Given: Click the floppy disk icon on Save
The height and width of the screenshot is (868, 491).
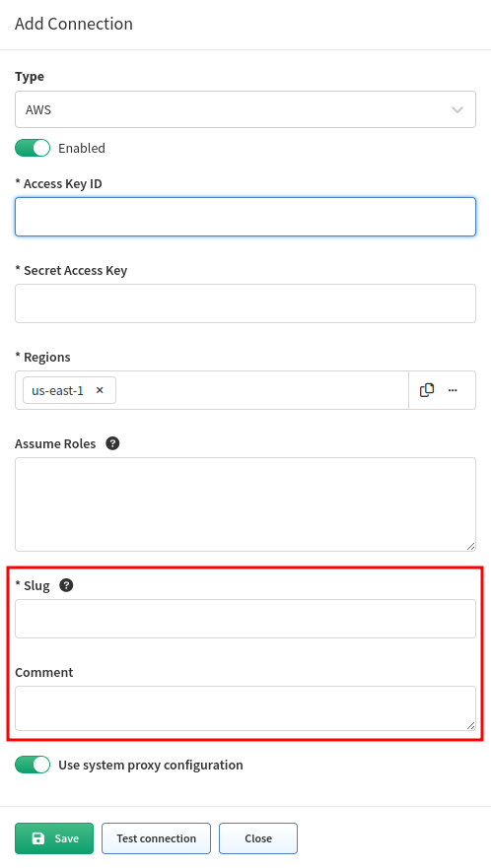Looking at the screenshot, I should coord(38,838).
